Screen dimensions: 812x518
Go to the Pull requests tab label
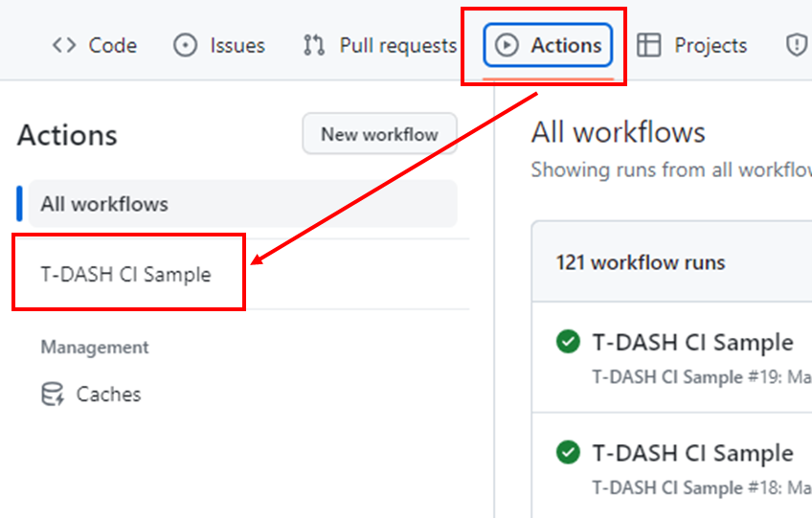pos(398,45)
